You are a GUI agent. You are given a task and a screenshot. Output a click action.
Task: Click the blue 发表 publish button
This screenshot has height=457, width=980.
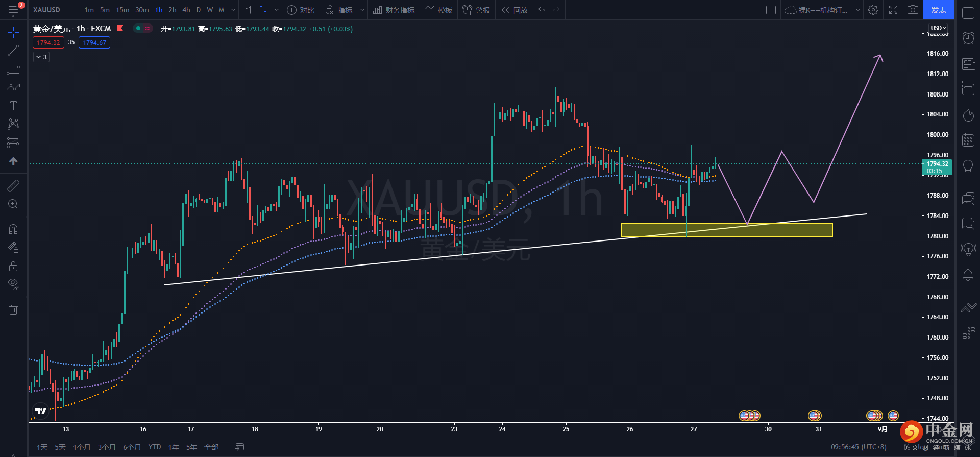tap(938, 10)
